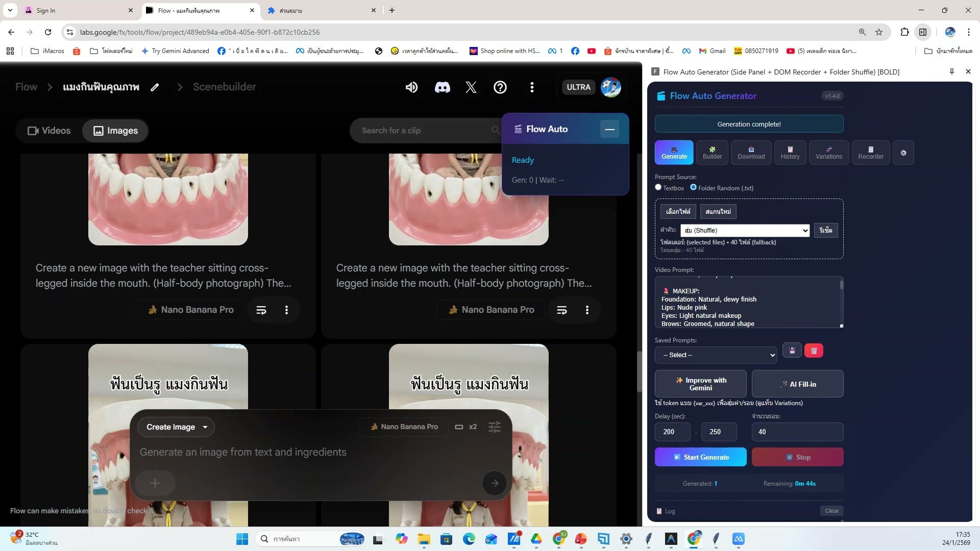
Task: Click Improve with Gemini button
Action: click(x=700, y=384)
